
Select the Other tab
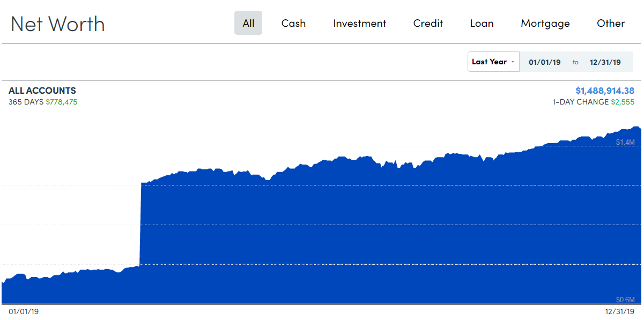point(611,23)
